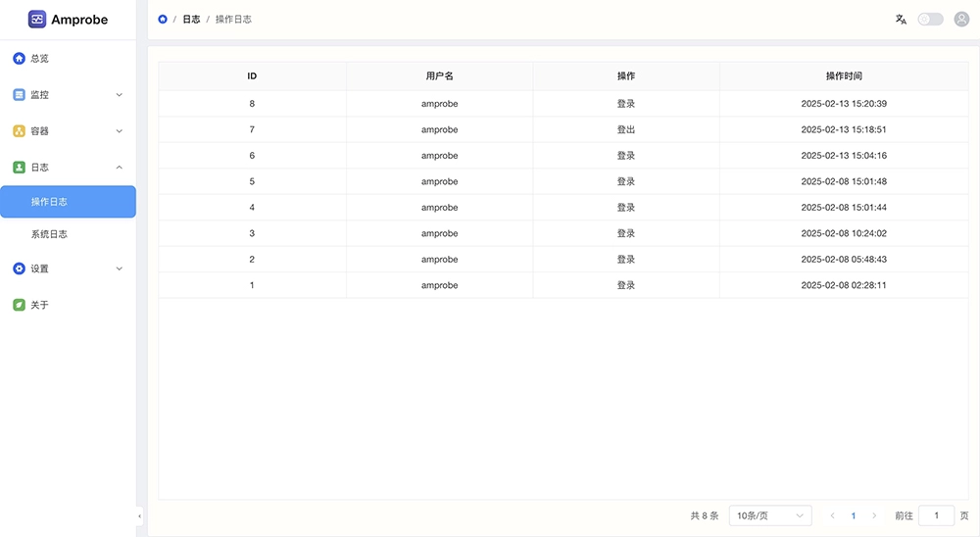Click the 前往 page number input field
The image size is (980, 537).
(936, 515)
